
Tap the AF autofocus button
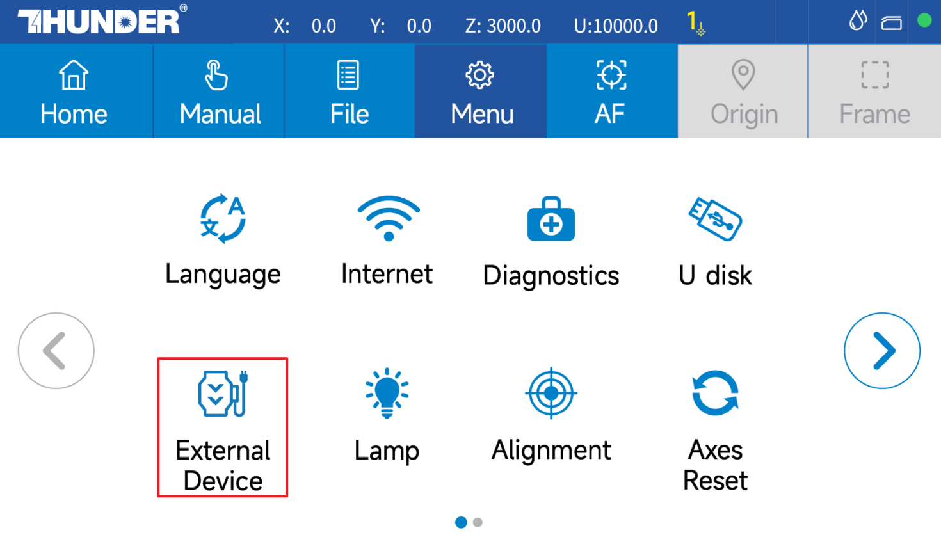(x=611, y=92)
